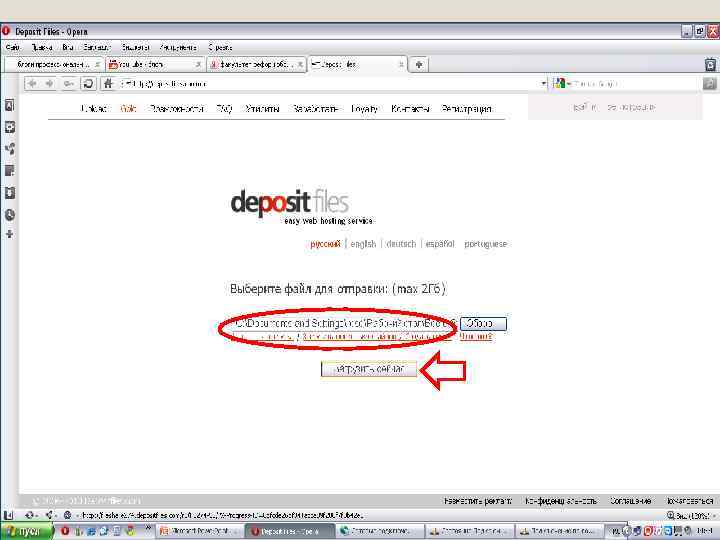Open Конфиденциальность footer link
Screen dimensions: 720x540
tap(561, 501)
